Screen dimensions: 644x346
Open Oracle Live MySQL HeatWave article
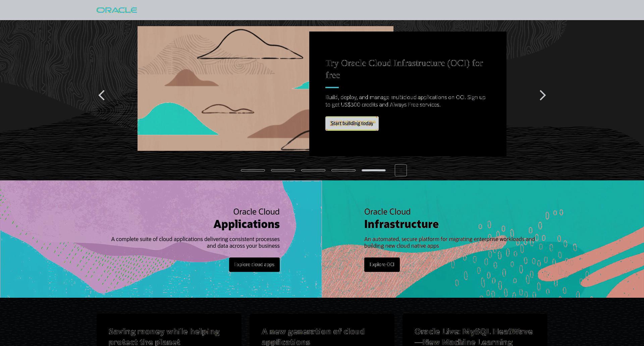(474, 337)
